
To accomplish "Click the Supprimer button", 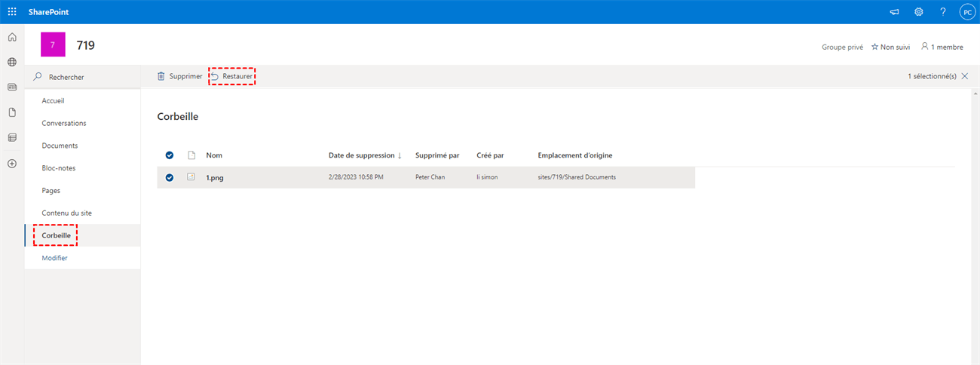I will click(179, 76).
